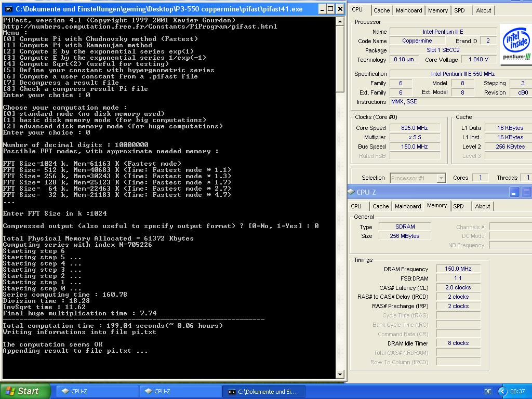
Task: Click the Code Name value Coppermine
Action: [417, 41]
